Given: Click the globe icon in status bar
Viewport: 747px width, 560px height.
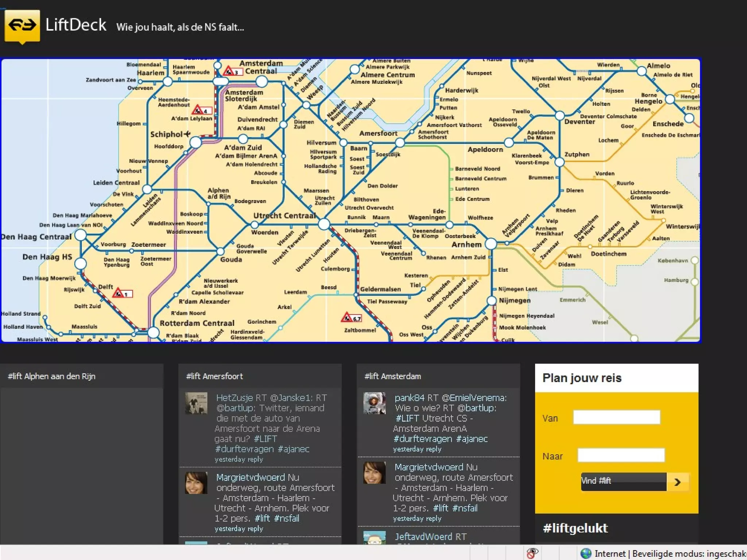Looking at the screenshot, I should [x=585, y=553].
